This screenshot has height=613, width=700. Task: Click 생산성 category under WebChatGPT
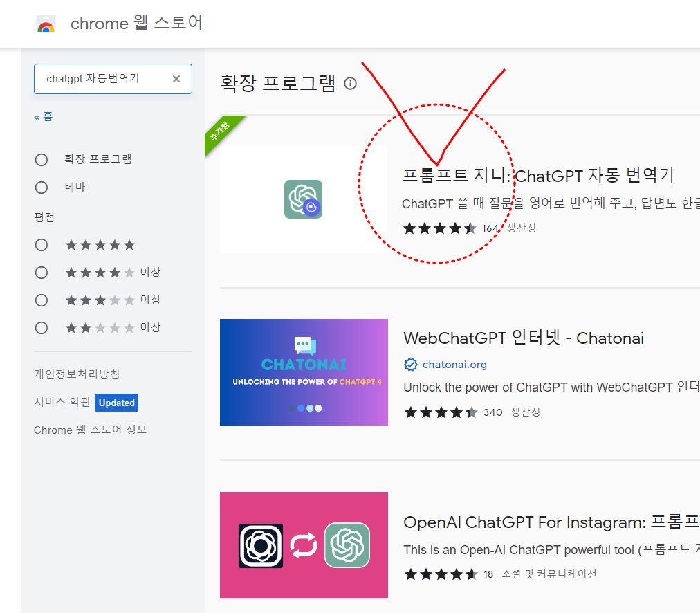pos(526,412)
